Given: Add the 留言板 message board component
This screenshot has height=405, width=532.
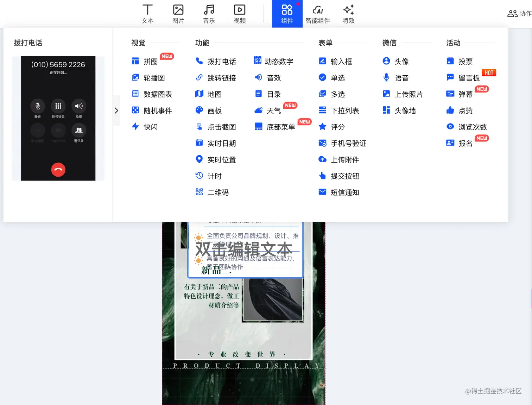Looking at the screenshot, I should tap(463, 78).
